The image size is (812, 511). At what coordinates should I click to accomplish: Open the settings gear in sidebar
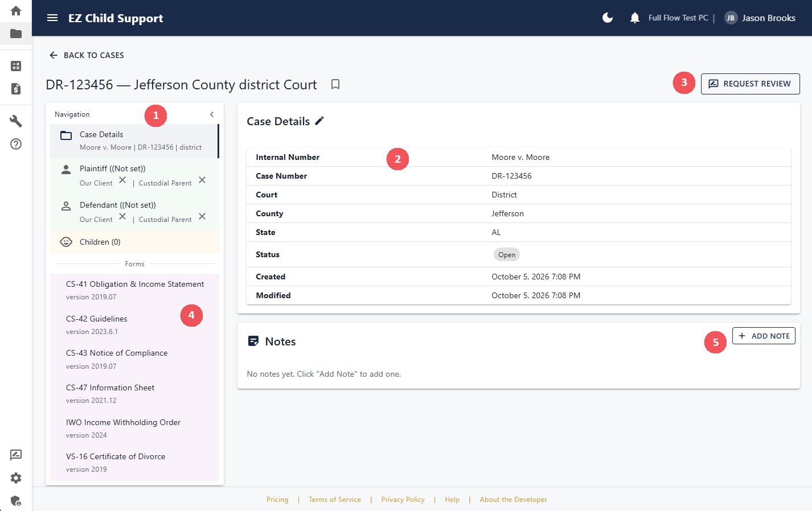tap(16, 478)
